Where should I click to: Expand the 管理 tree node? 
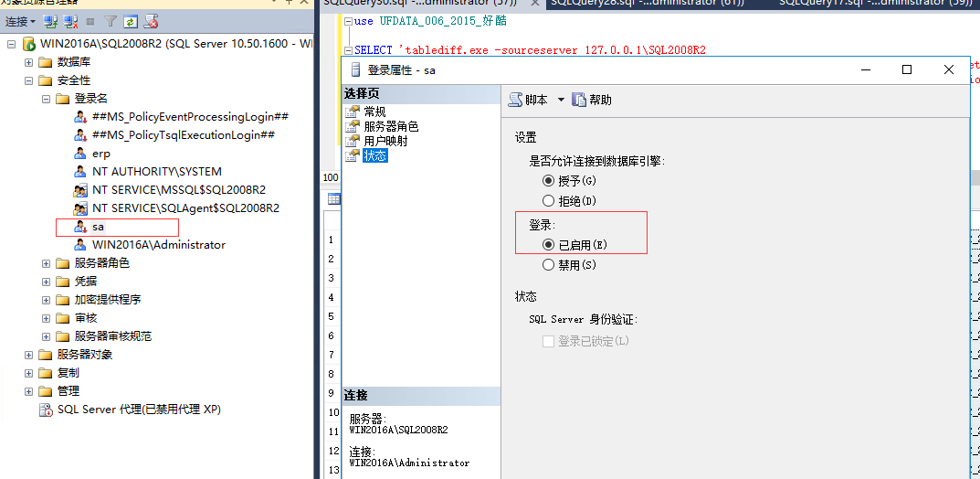click(x=28, y=391)
